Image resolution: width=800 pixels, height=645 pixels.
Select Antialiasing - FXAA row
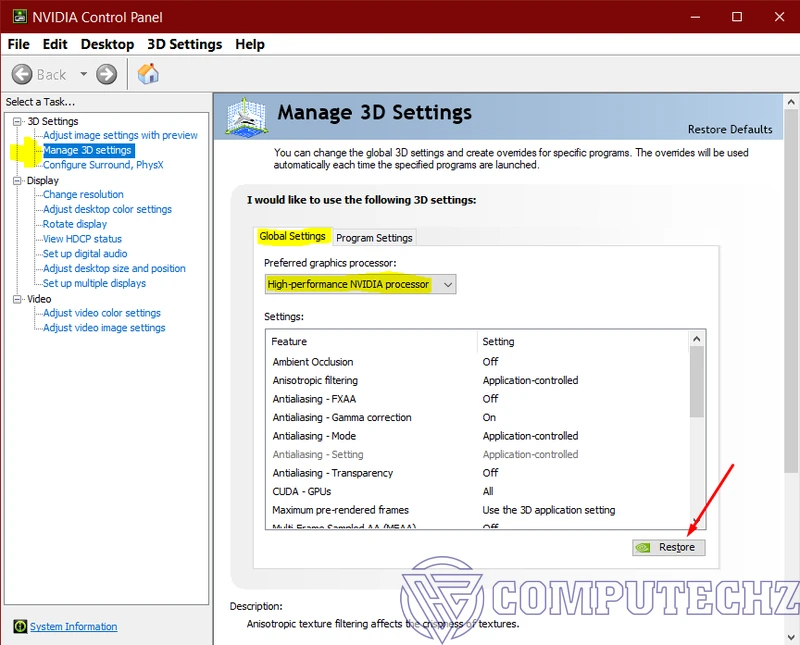tap(478, 399)
